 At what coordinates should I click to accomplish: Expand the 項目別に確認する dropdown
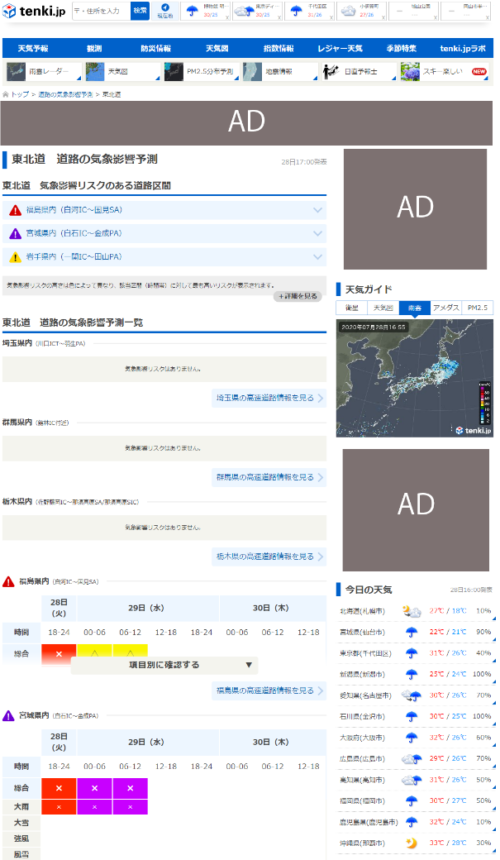[164, 665]
